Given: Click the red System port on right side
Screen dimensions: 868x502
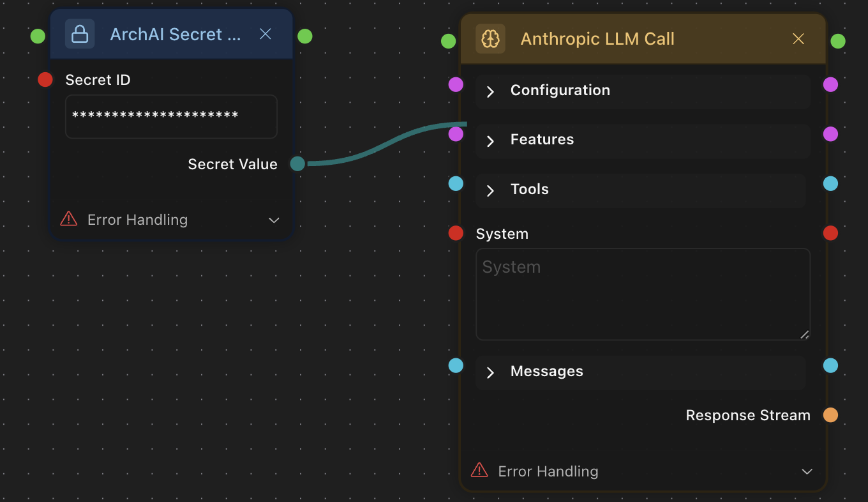Looking at the screenshot, I should [830, 233].
